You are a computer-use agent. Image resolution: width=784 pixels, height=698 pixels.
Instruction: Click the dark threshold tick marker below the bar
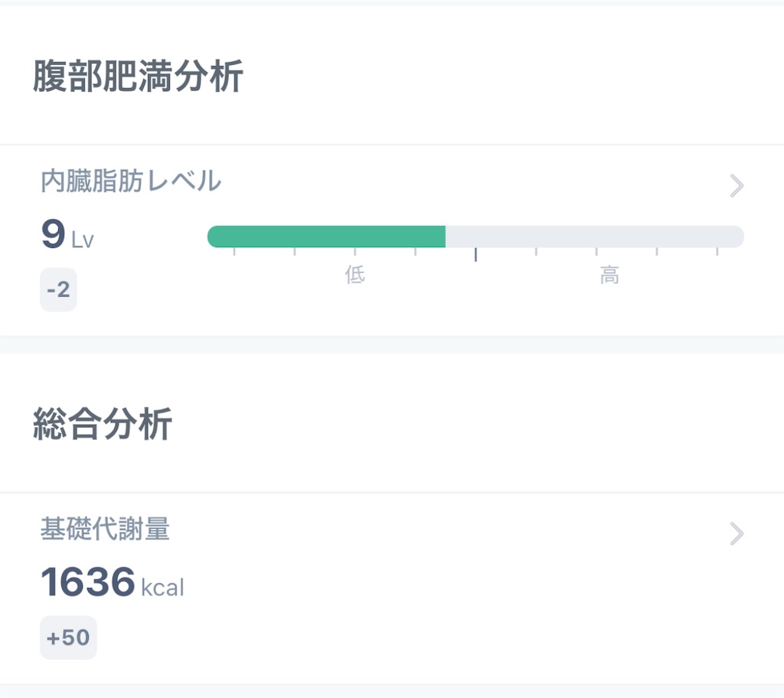pos(475,254)
